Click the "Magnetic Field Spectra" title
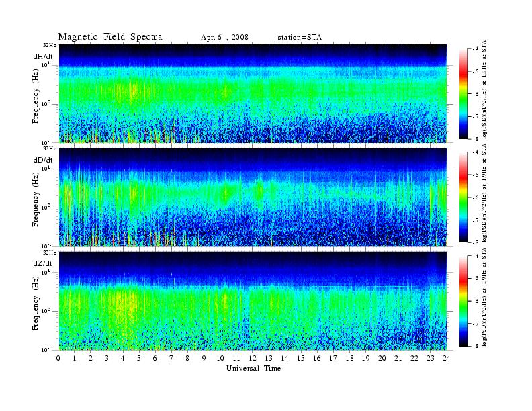The image size is (532, 411). tap(110, 37)
